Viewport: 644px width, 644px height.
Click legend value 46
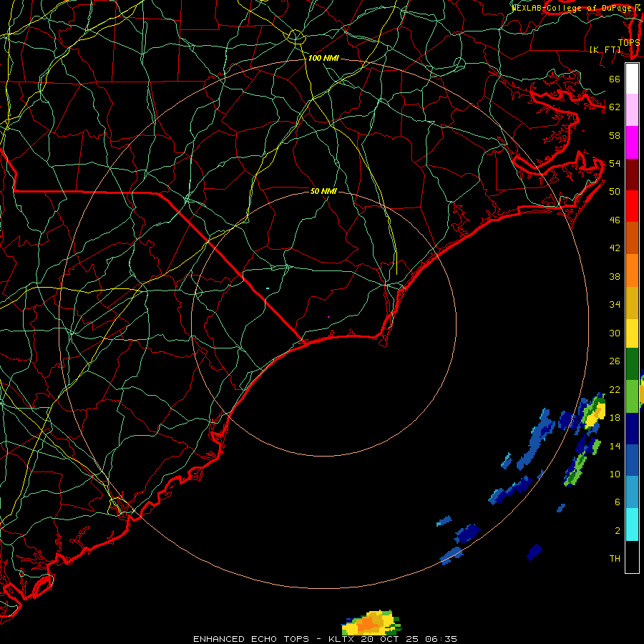pyautogui.click(x=615, y=220)
